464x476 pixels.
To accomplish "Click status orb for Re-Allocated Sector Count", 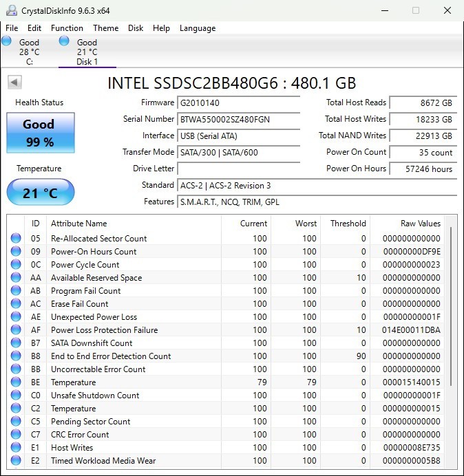I will [16, 238].
